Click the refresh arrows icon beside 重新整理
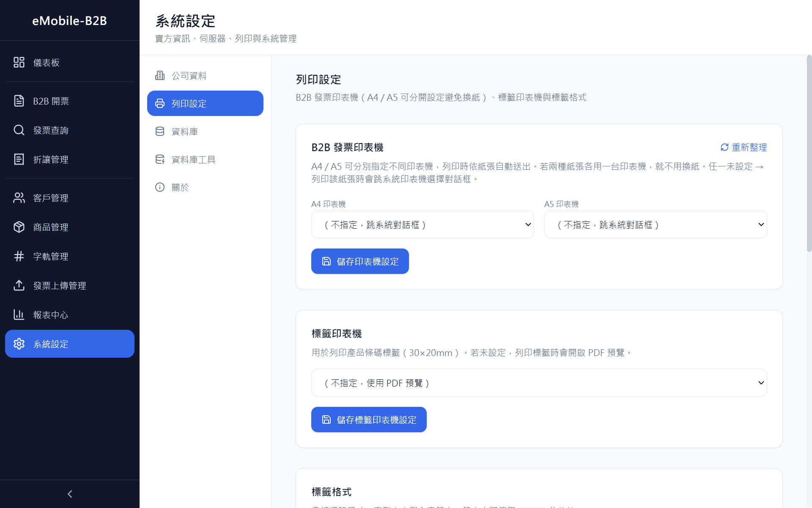The height and width of the screenshot is (508, 812). pyautogui.click(x=724, y=147)
